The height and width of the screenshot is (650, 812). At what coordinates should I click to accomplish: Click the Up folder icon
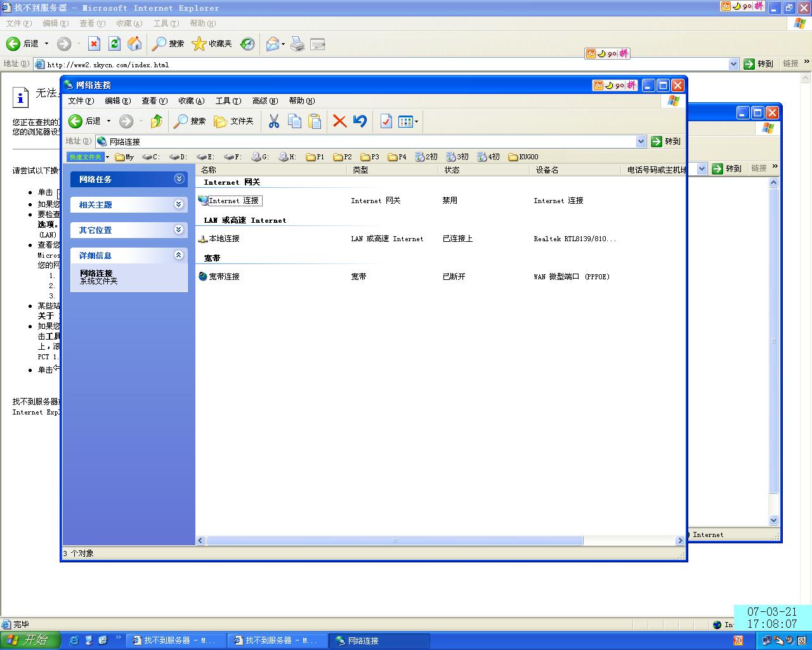pos(156,121)
